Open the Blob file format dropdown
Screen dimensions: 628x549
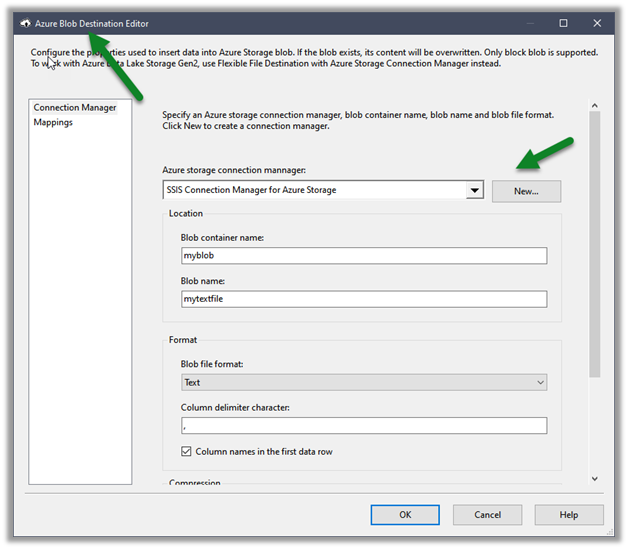(363, 382)
